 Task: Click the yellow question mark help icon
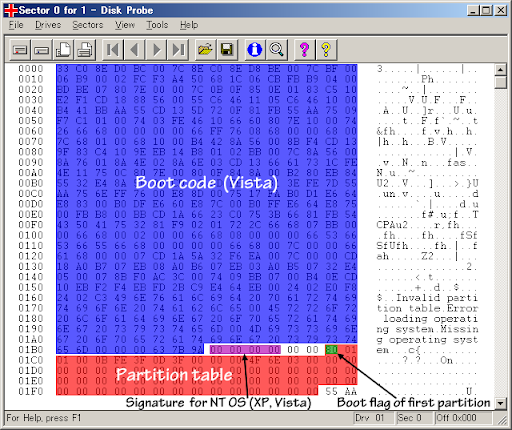326,50
